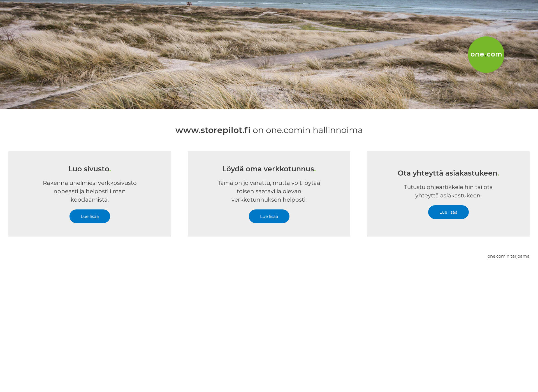Click 'Lue lisää' under Löydä oma verkkotunnus
The height and width of the screenshot is (392, 538).
pyautogui.click(x=269, y=216)
